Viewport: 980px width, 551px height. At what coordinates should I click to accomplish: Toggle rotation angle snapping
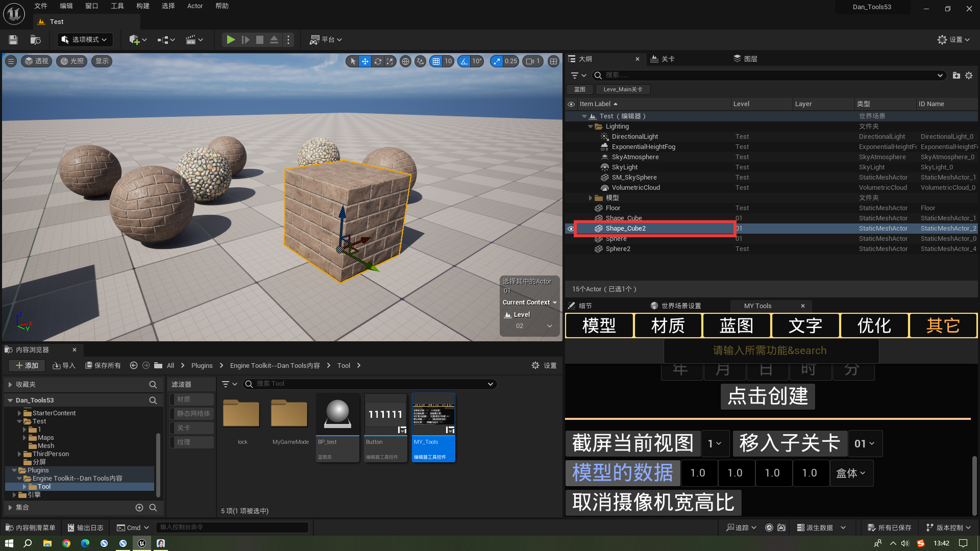464,61
